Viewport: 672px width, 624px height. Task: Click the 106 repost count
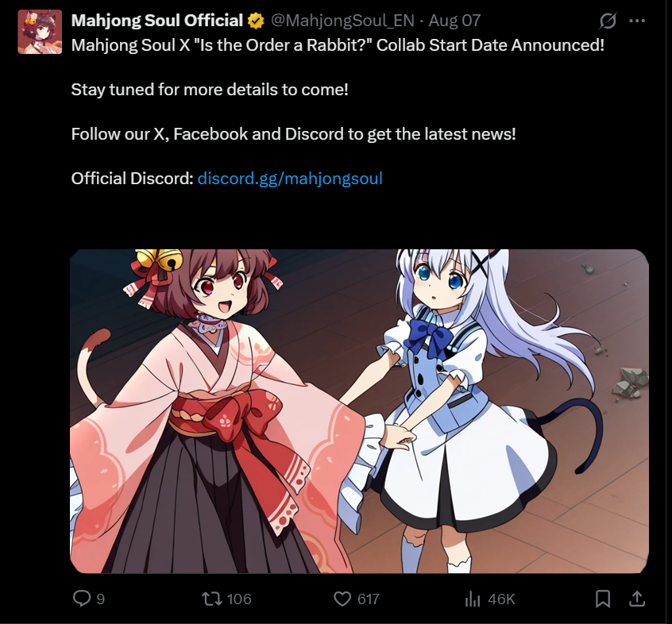coord(239,599)
